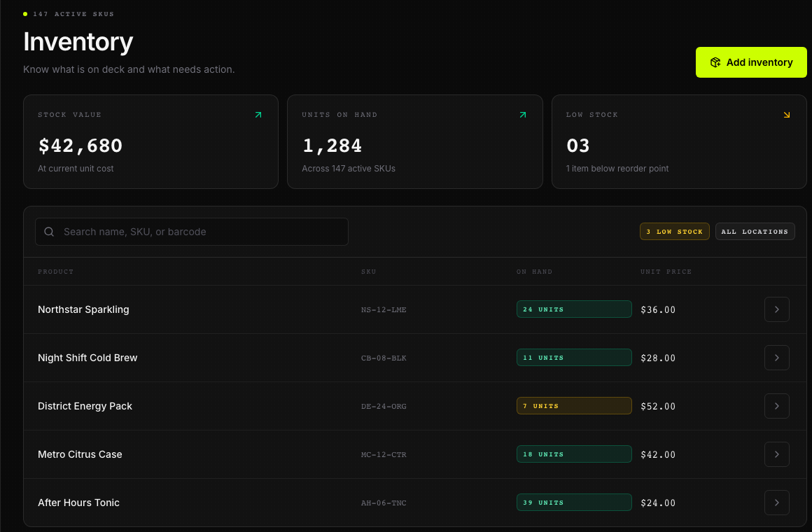
Task: Click the Stock Value trend arrow icon
Action: 258,115
